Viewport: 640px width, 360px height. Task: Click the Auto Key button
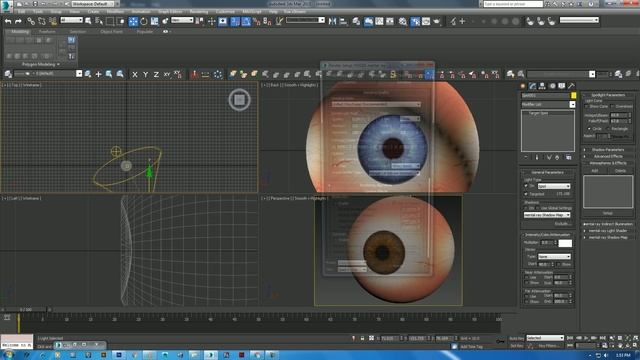click(x=516, y=338)
